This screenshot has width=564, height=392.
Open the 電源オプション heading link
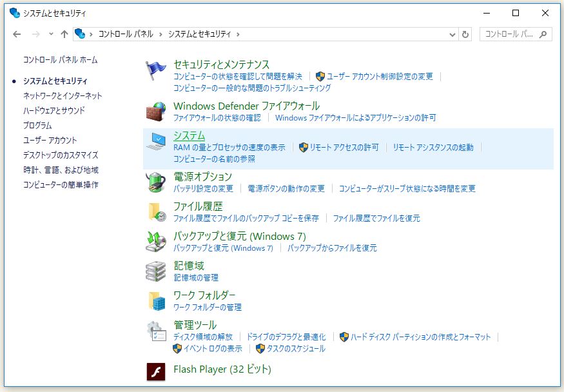(202, 177)
